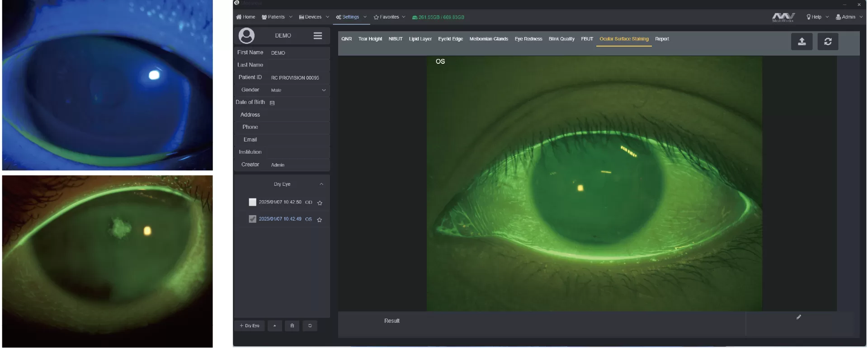Click the First Name field

pyautogui.click(x=299, y=53)
